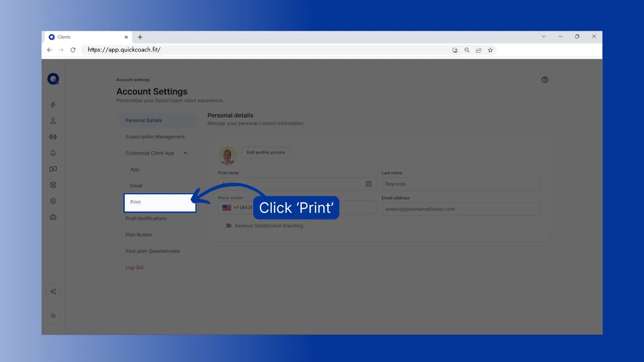The height and width of the screenshot is (362, 644).
Task: Toggle Remove QuickCoach branding switch
Action: click(227, 226)
